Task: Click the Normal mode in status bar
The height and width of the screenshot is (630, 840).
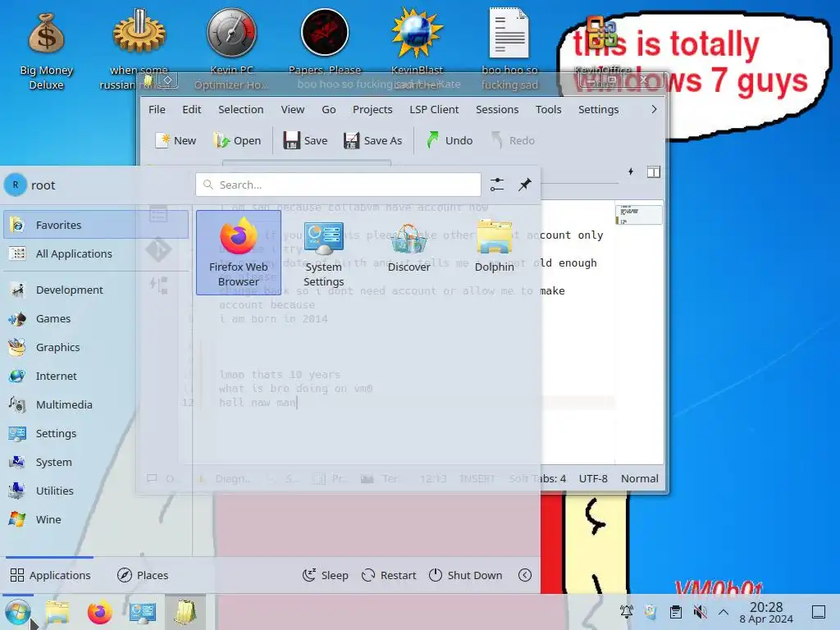Action: point(640,478)
